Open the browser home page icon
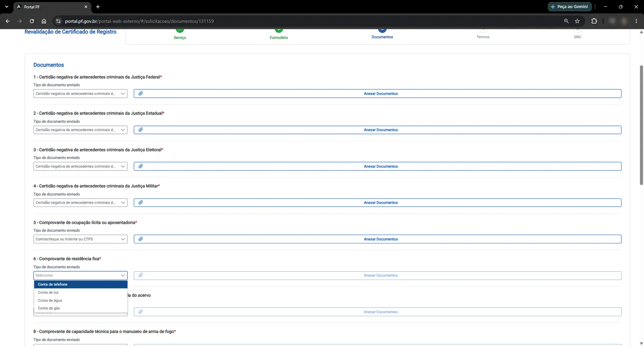This screenshot has height=346, width=644. point(44,21)
